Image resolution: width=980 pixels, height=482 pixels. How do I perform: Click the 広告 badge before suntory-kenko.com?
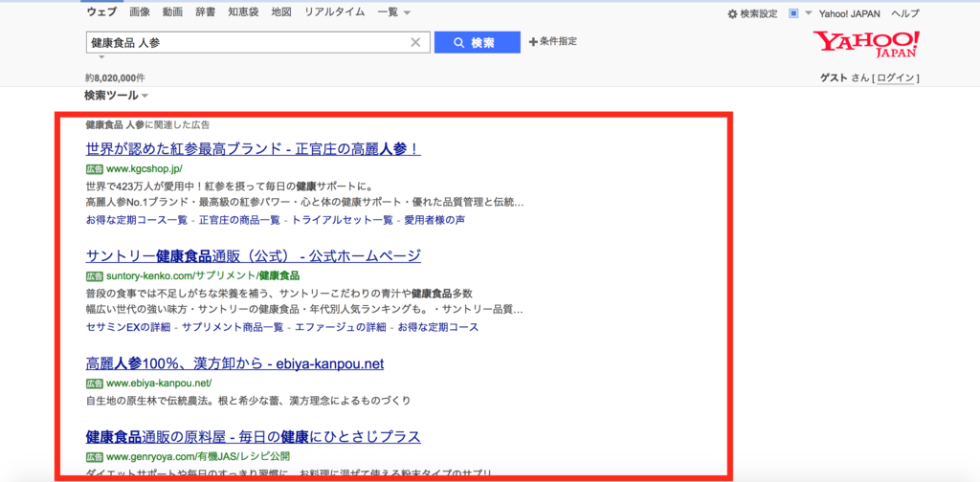95,276
